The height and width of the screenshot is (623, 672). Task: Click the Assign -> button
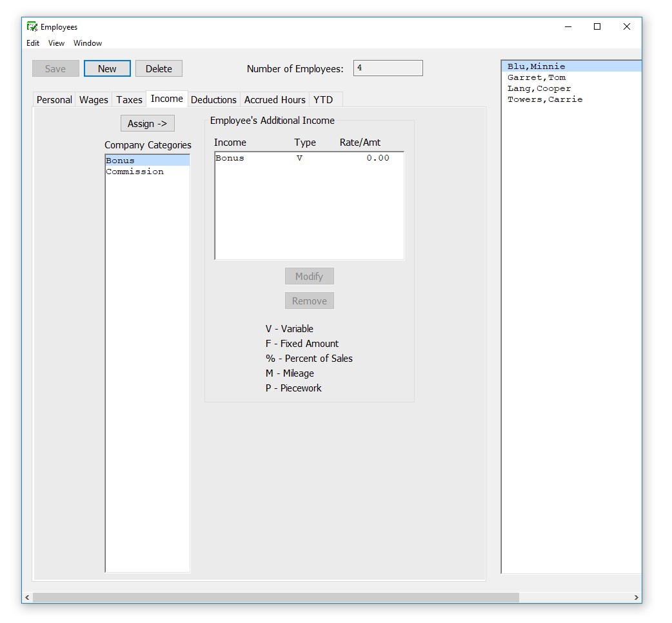147,124
